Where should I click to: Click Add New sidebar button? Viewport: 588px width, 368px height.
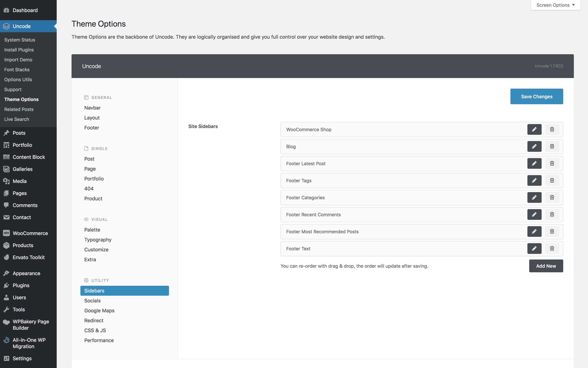point(546,266)
